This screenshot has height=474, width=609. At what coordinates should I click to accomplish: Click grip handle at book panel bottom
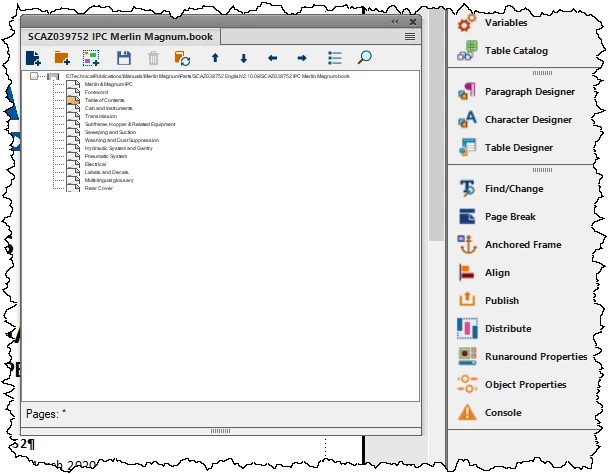click(x=220, y=431)
